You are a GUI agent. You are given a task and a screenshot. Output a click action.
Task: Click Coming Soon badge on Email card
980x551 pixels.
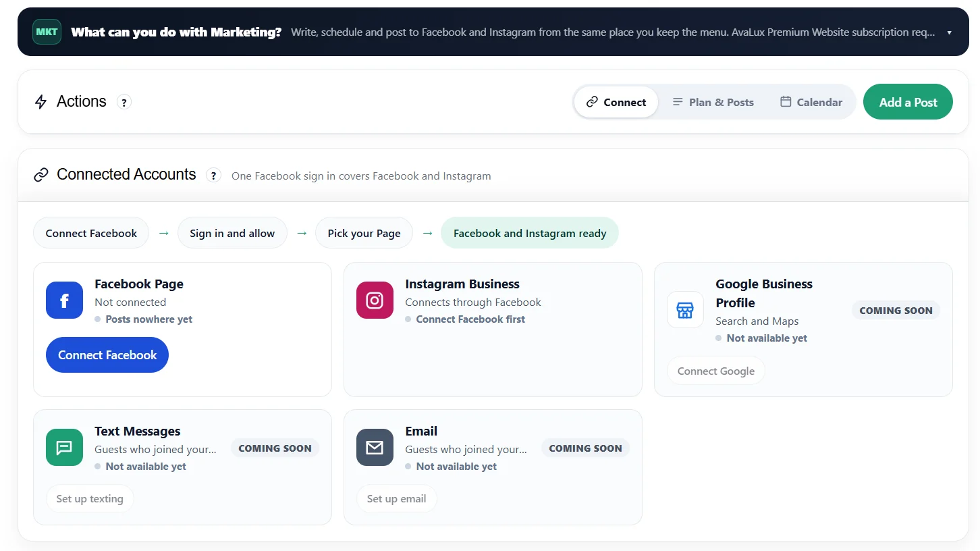(585, 448)
